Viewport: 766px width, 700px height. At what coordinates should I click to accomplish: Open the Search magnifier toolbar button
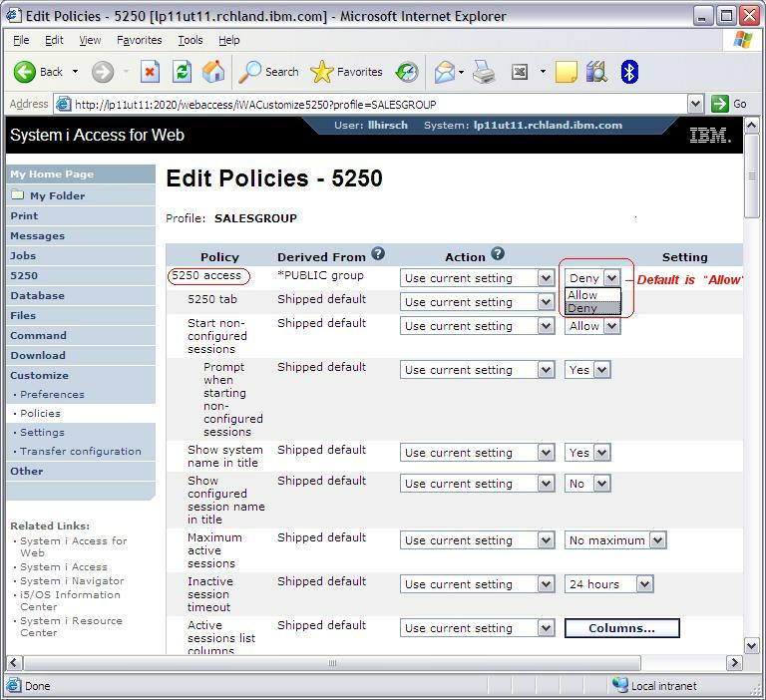click(x=268, y=72)
